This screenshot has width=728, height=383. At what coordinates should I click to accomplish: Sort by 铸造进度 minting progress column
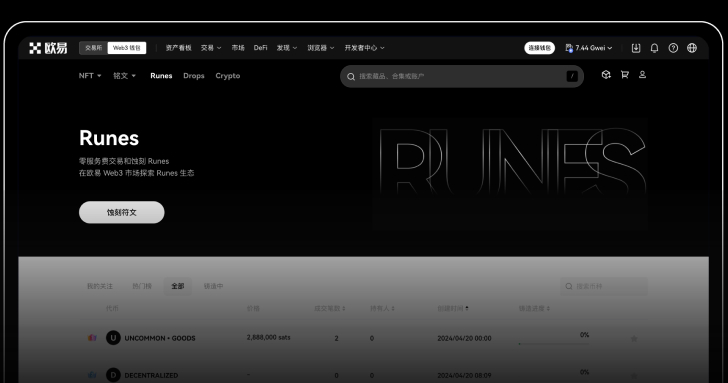(x=534, y=308)
